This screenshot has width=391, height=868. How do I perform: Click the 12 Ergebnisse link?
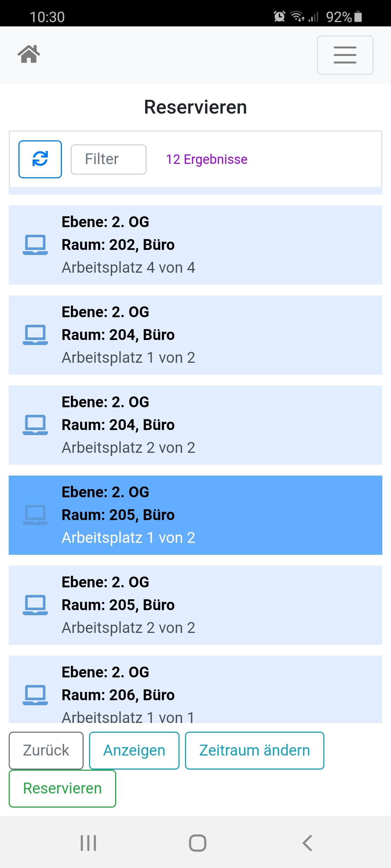click(x=206, y=159)
